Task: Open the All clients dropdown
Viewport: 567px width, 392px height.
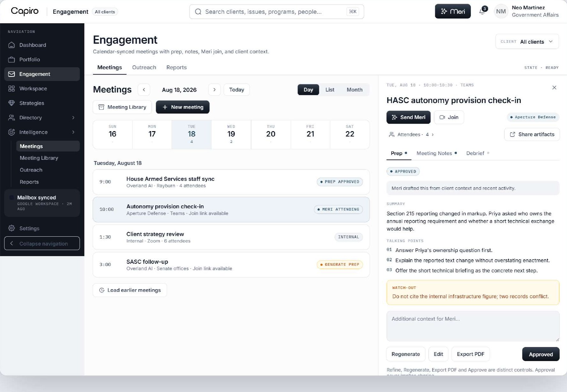Action: [x=527, y=41]
